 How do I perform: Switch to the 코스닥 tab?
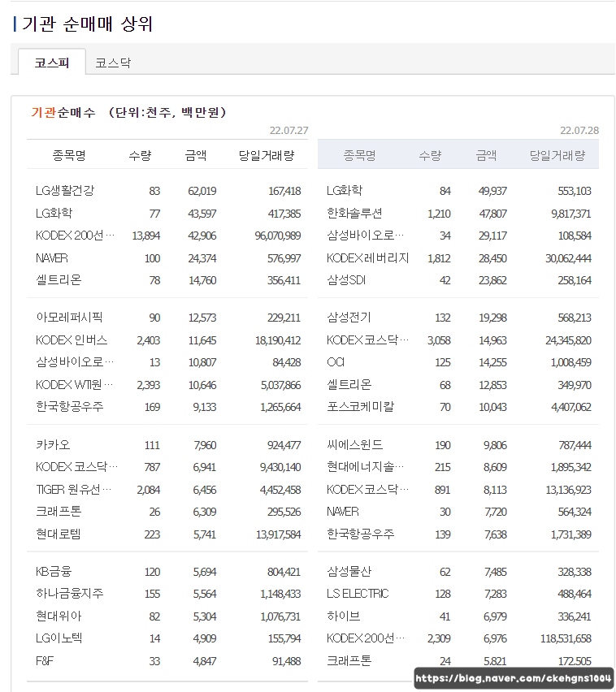113,63
